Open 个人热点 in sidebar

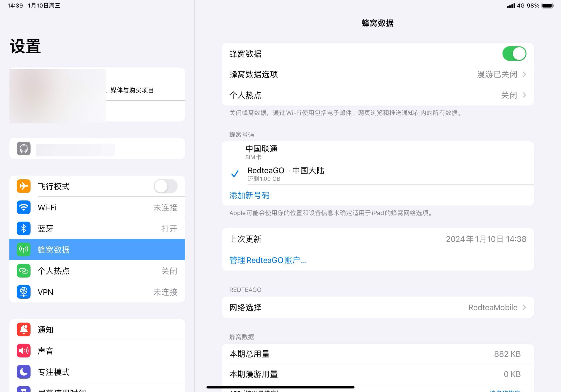tap(97, 271)
